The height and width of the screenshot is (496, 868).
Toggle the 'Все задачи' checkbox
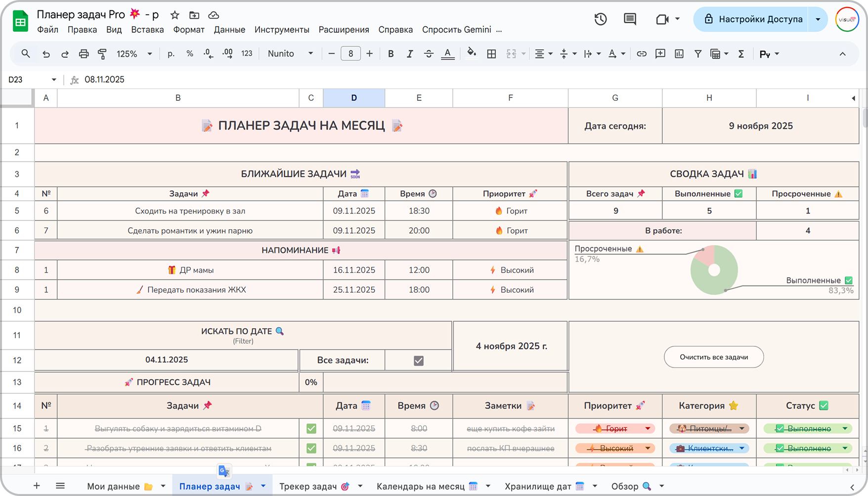(418, 361)
